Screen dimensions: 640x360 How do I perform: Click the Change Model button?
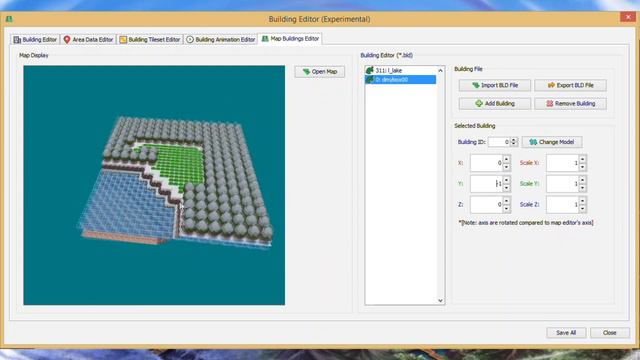pos(552,142)
